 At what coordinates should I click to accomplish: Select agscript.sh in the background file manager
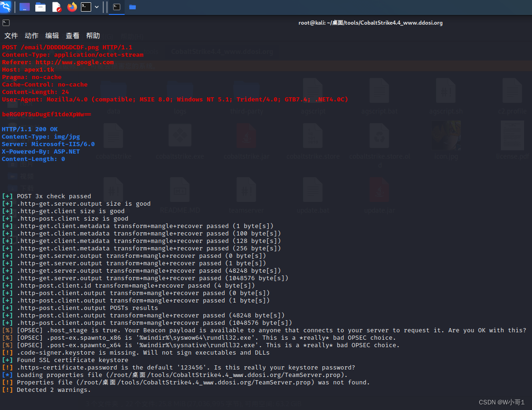coord(446,96)
